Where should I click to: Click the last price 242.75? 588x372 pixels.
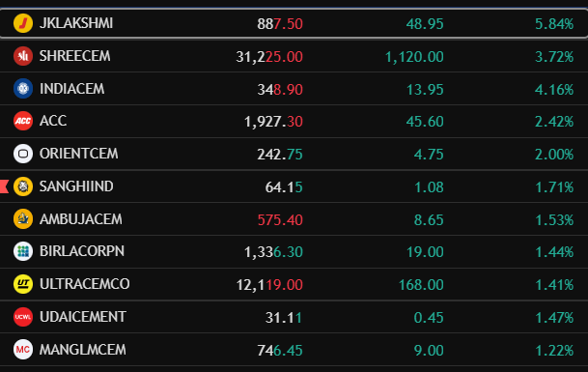tap(280, 155)
